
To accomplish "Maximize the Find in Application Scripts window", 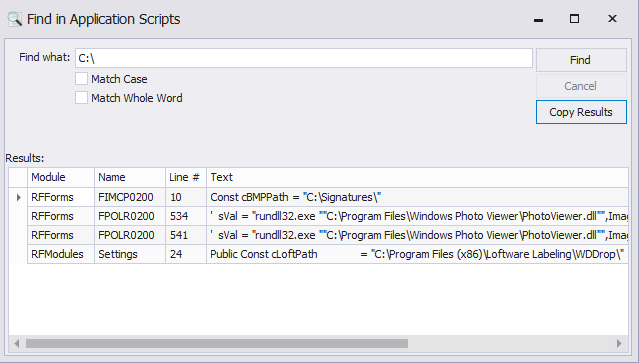I will coord(574,19).
